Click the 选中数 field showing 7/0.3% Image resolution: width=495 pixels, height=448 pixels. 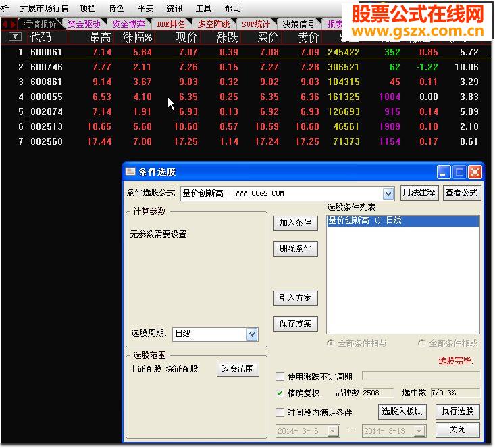[455, 393]
